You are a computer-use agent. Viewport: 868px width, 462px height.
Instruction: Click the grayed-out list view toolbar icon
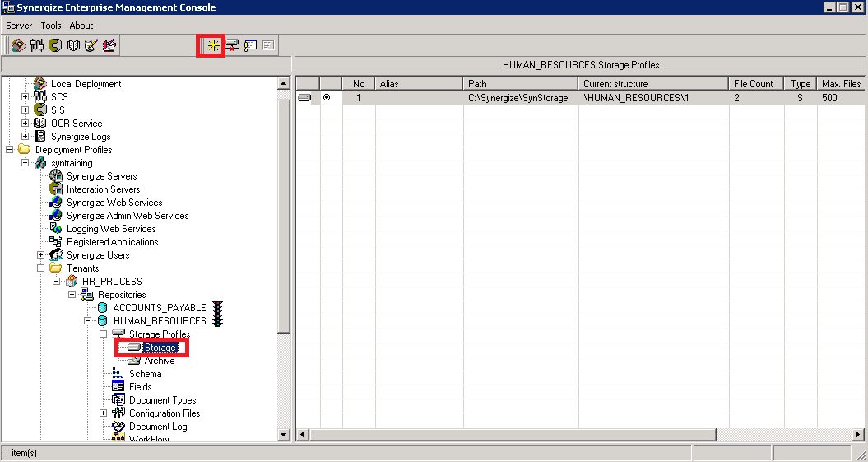coord(268,45)
